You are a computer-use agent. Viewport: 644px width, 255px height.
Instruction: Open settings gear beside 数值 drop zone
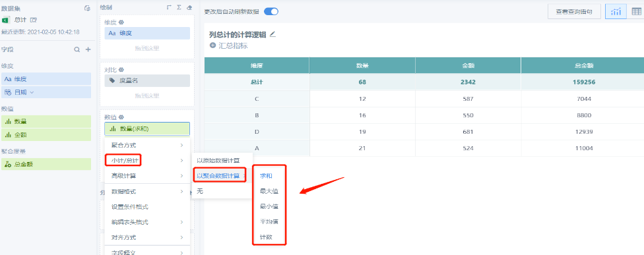[x=121, y=117]
